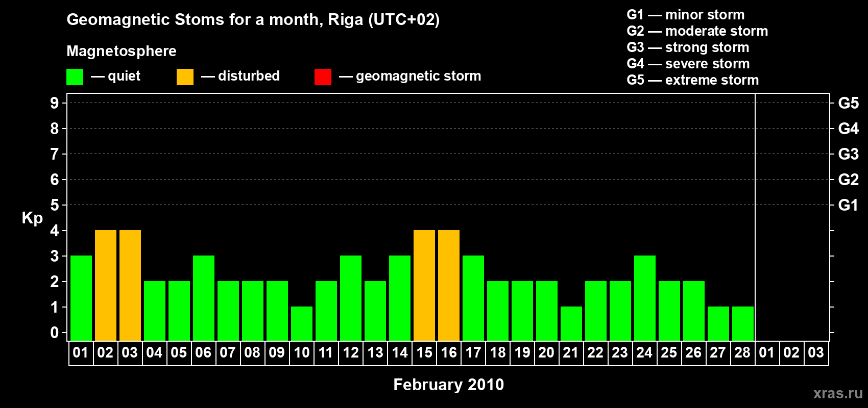Select the green bar for day 14
This screenshot has height=408, width=868.
click(400, 298)
